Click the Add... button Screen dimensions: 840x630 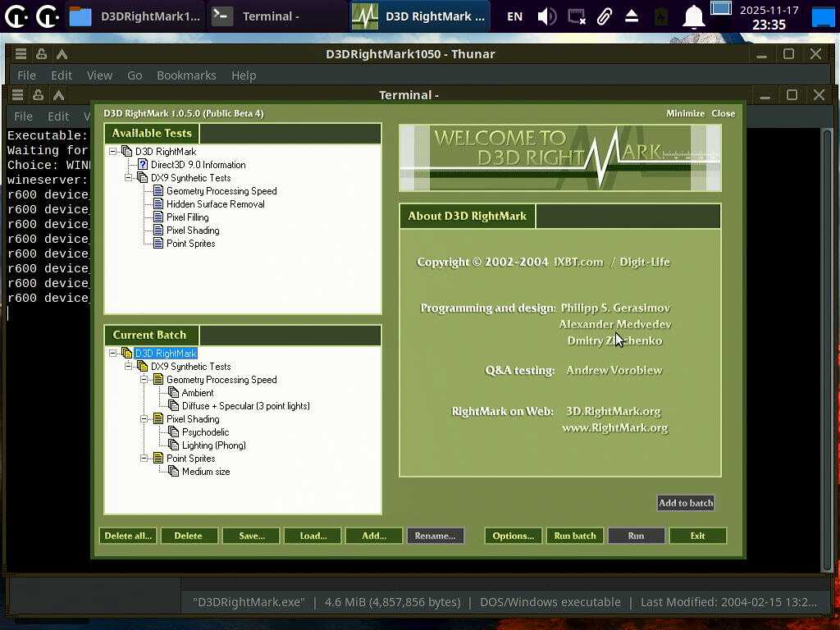(374, 536)
